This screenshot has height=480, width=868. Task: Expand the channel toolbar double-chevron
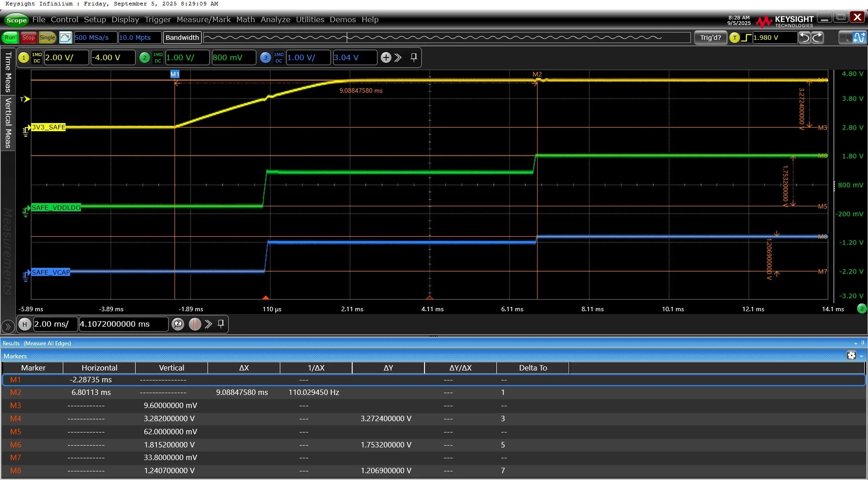point(398,57)
